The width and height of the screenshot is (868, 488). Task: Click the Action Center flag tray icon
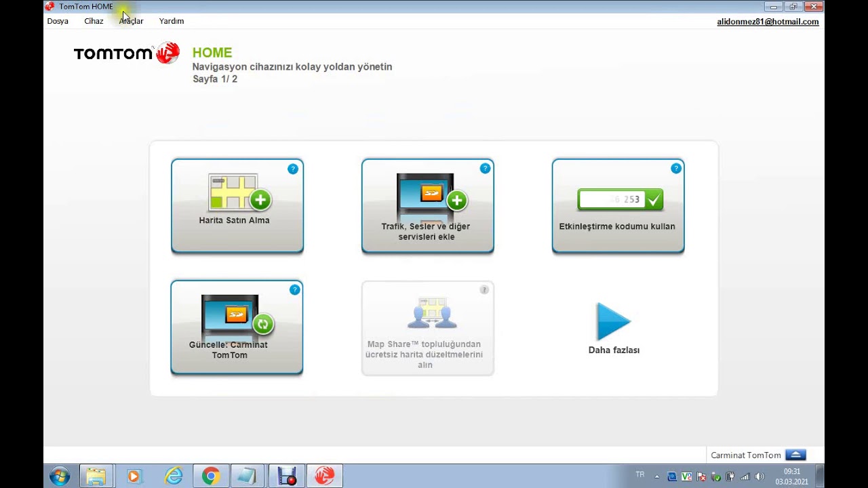pyautogui.click(x=702, y=477)
